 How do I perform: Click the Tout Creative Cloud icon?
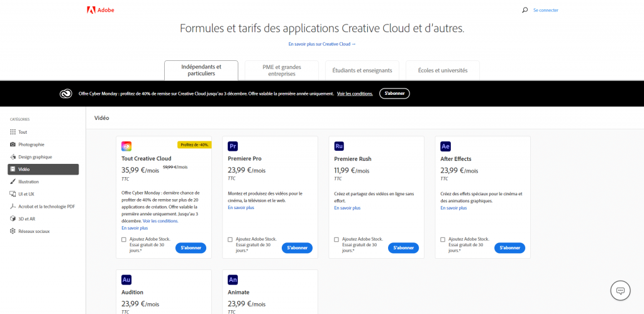point(126,146)
